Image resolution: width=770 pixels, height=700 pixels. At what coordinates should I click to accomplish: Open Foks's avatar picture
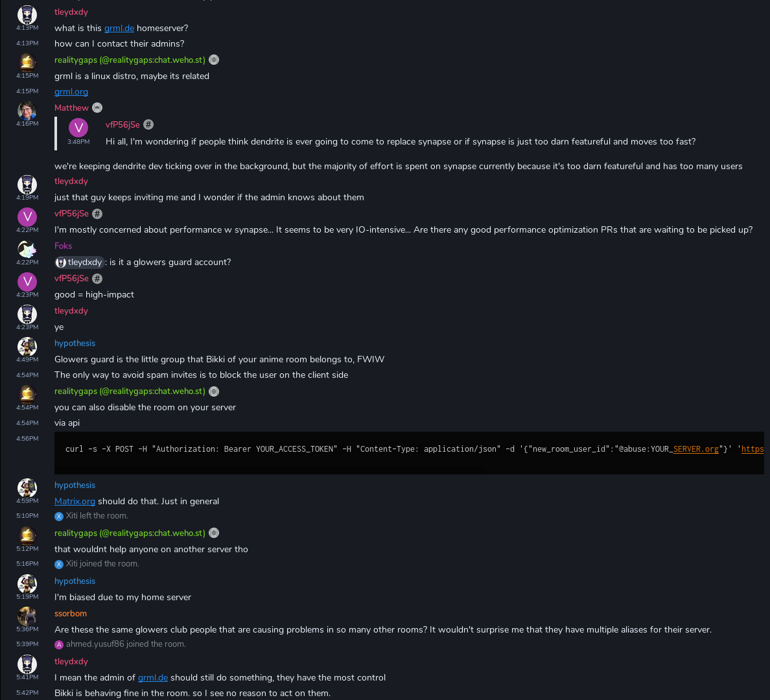coord(27,249)
